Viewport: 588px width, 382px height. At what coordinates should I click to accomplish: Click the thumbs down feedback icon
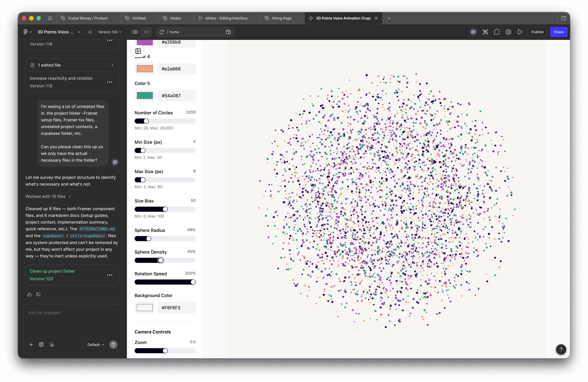pyautogui.click(x=39, y=294)
